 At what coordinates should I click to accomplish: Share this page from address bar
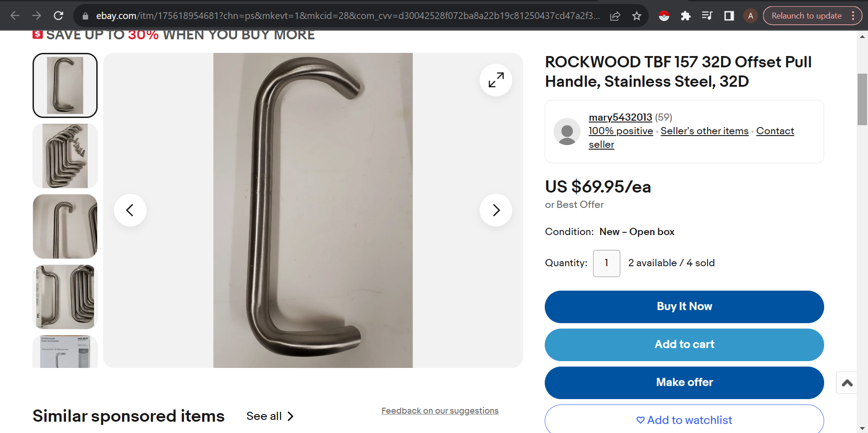coord(615,16)
